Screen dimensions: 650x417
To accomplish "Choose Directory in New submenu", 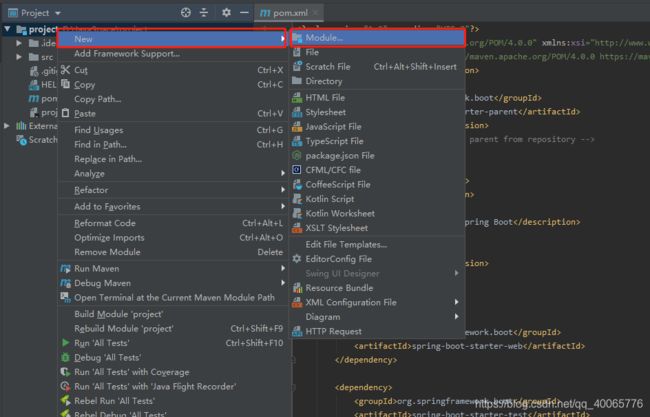I will point(378,81).
